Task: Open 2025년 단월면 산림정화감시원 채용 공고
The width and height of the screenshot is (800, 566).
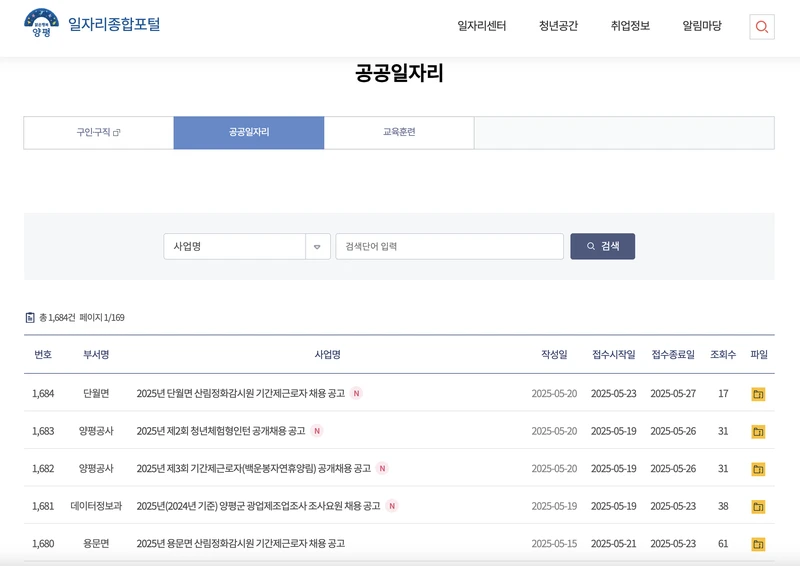Action: click(241, 393)
